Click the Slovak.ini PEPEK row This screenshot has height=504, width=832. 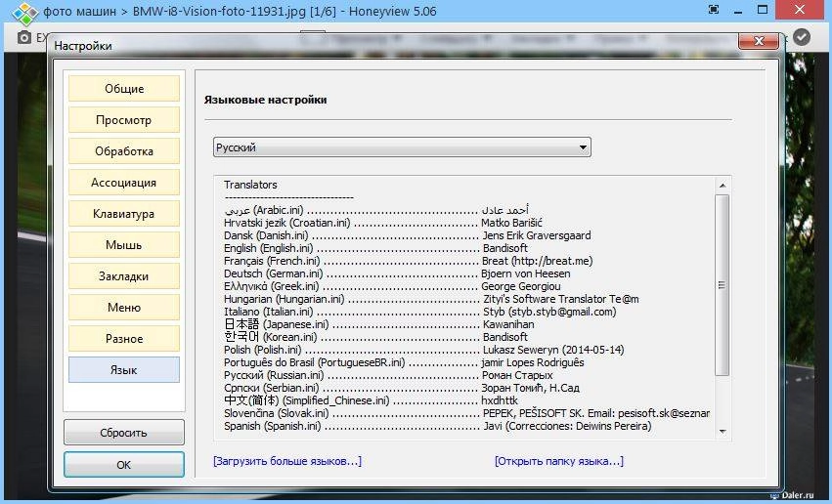(x=466, y=413)
